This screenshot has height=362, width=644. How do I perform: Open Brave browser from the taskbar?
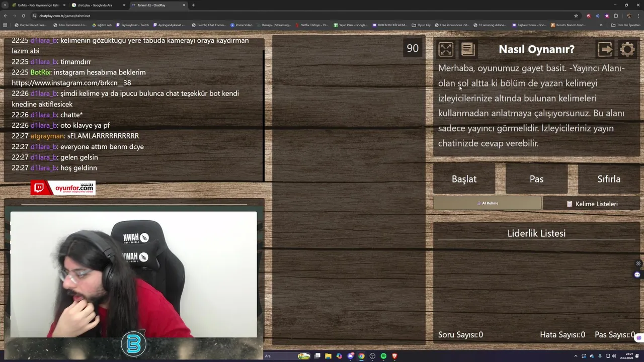coord(394,356)
